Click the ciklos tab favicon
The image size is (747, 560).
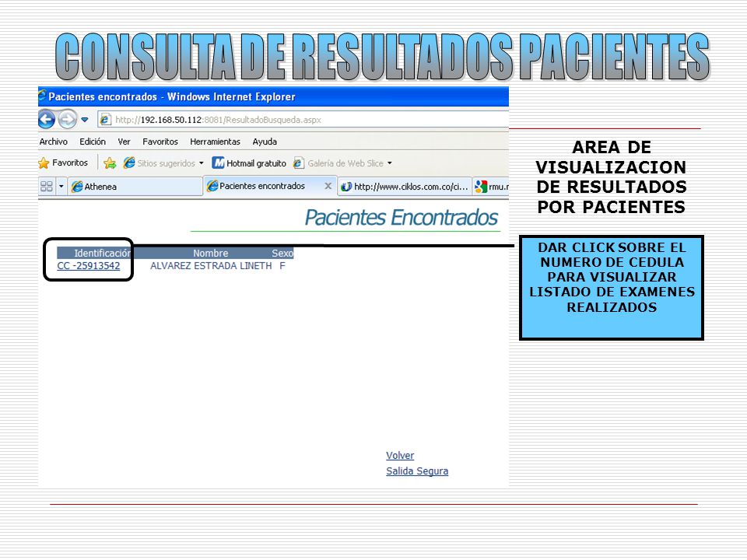(346, 187)
